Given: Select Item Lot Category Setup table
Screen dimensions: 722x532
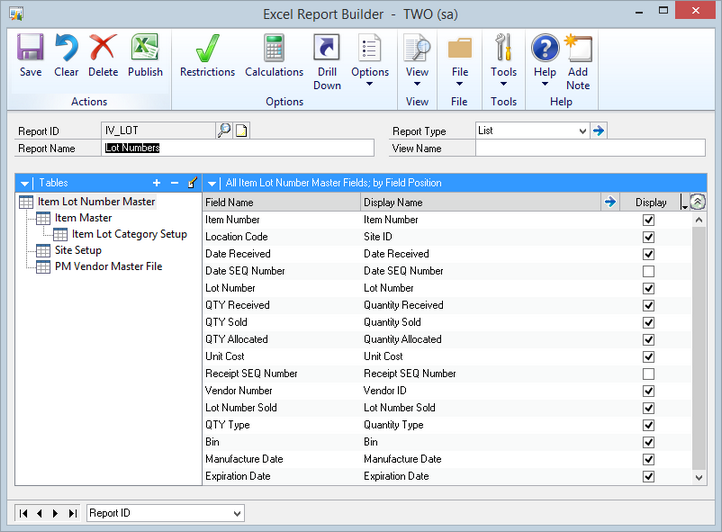Looking at the screenshot, I should point(129,234).
